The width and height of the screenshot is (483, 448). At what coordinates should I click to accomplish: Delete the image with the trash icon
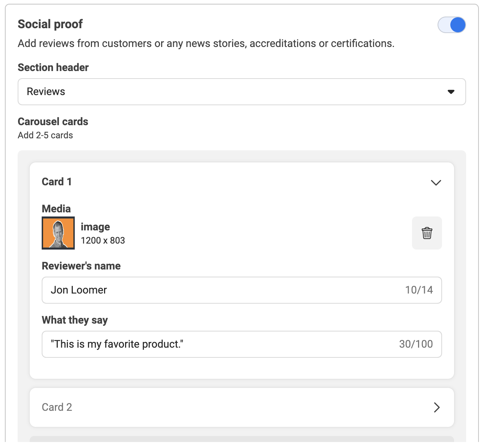click(x=427, y=233)
